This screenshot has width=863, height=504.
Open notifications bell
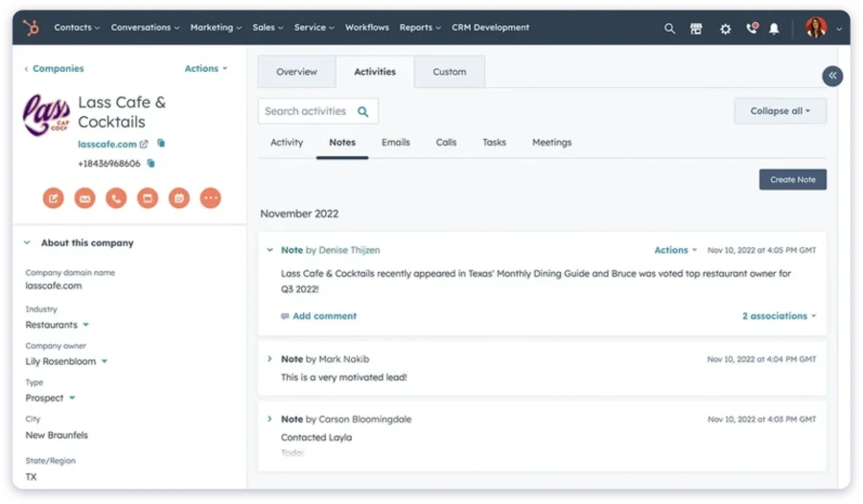click(x=774, y=29)
